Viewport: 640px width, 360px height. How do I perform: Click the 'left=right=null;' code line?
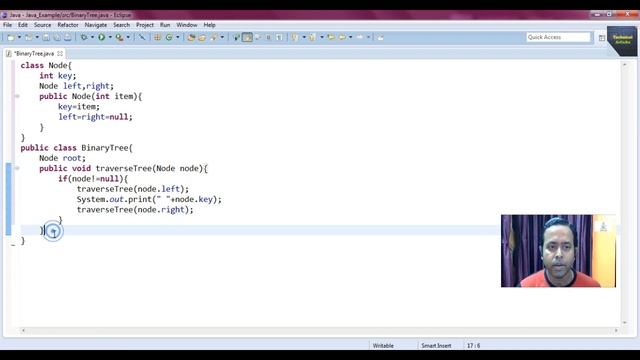[95, 117]
